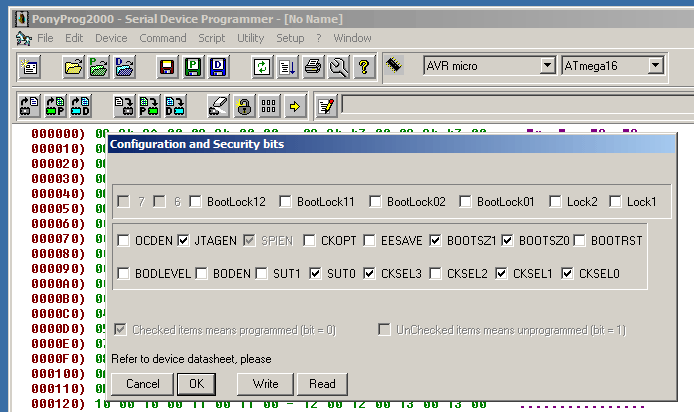Open the Device menu
This screenshot has width=694, height=412.
pyautogui.click(x=111, y=39)
